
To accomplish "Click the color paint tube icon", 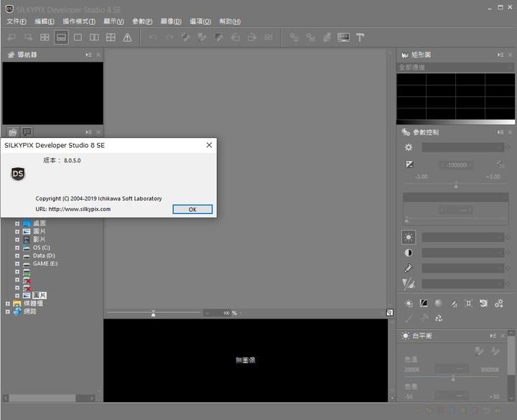I will 409,269.
